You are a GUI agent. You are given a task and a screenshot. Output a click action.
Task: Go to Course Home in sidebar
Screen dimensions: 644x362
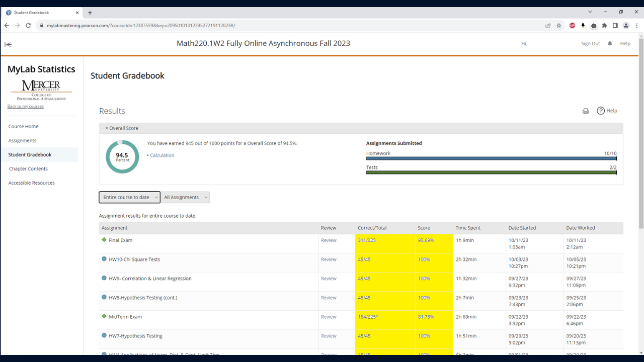(x=23, y=127)
